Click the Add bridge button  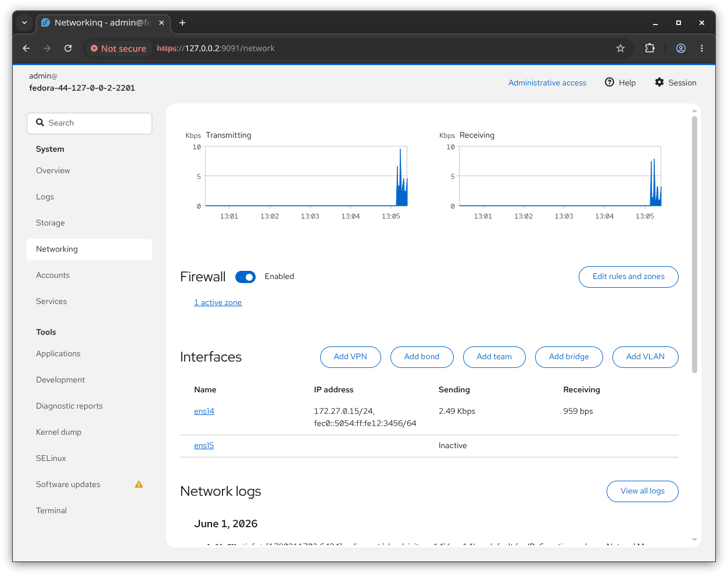(569, 357)
